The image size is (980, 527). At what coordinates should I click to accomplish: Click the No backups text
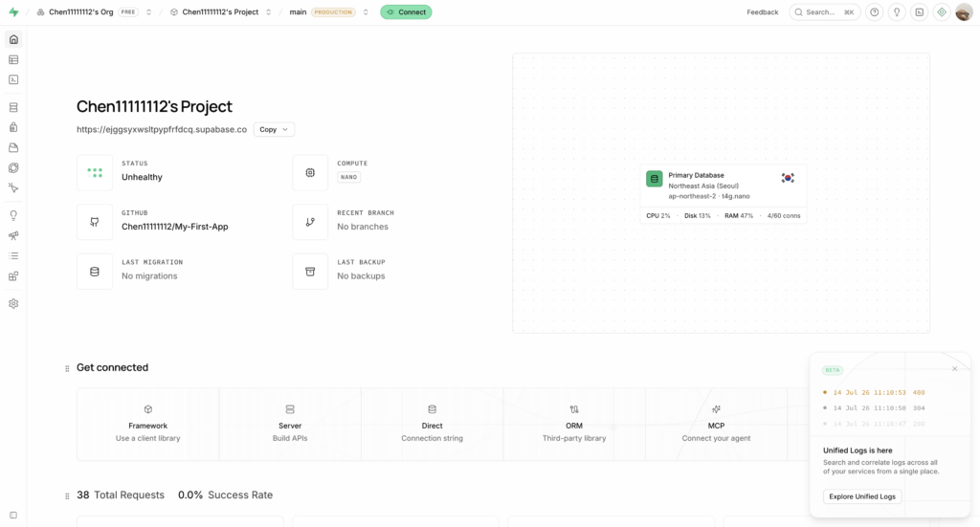(x=361, y=276)
